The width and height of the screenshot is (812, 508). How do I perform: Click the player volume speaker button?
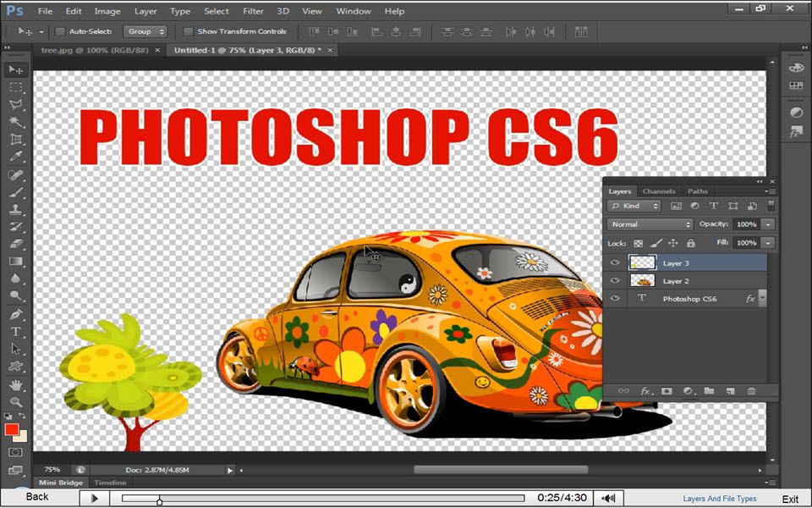click(x=608, y=498)
